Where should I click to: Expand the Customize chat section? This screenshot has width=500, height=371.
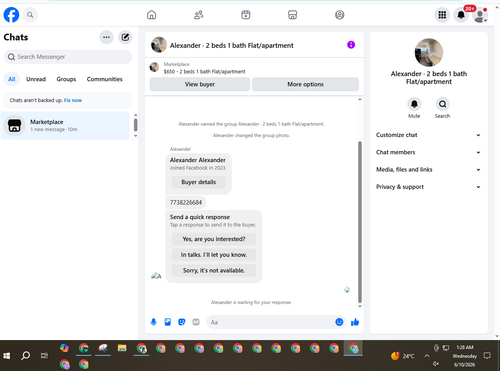click(x=428, y=135)
